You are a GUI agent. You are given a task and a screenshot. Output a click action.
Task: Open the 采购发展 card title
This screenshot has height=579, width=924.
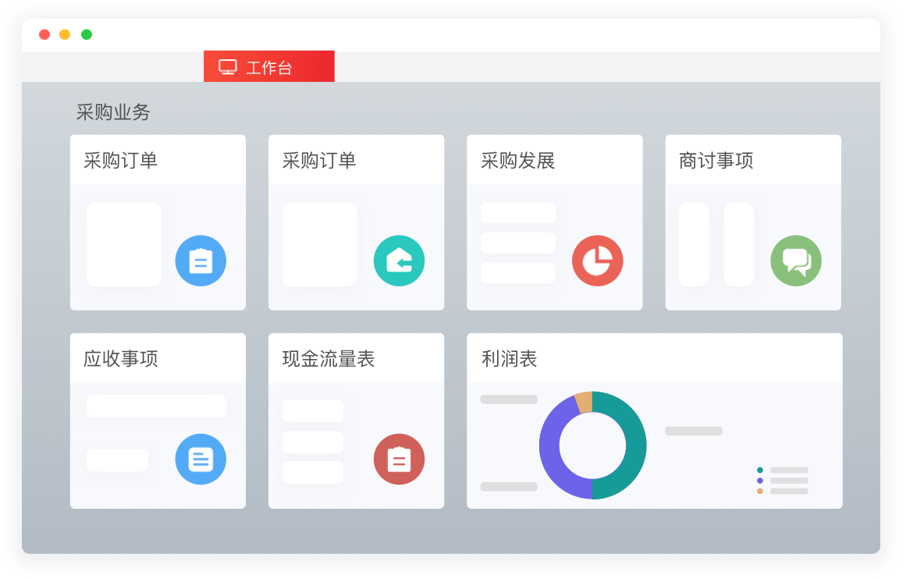click(x=517, y=161)
